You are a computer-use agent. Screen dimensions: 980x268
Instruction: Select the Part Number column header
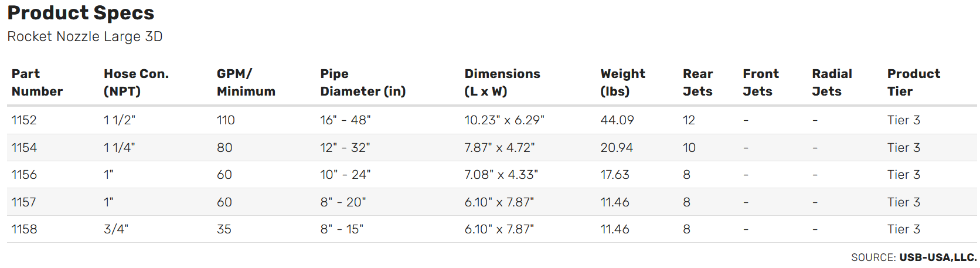click(x=37, y=83)
